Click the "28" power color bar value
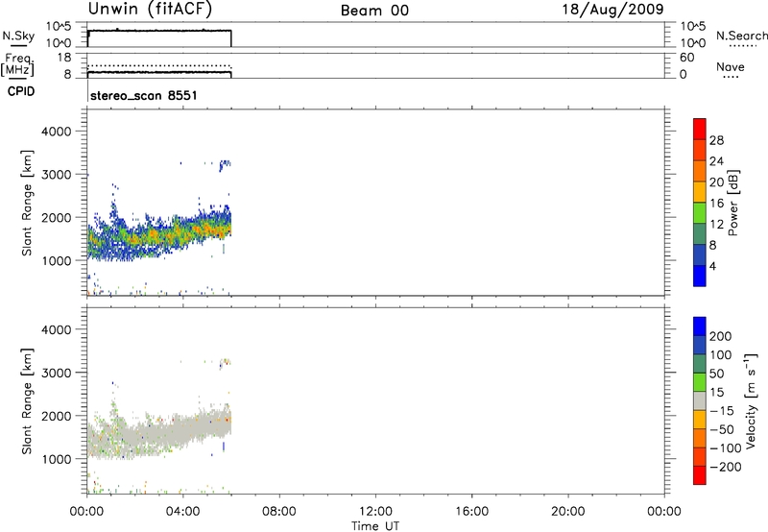Screen dimensions: 768x532 [x=716, y=140]
